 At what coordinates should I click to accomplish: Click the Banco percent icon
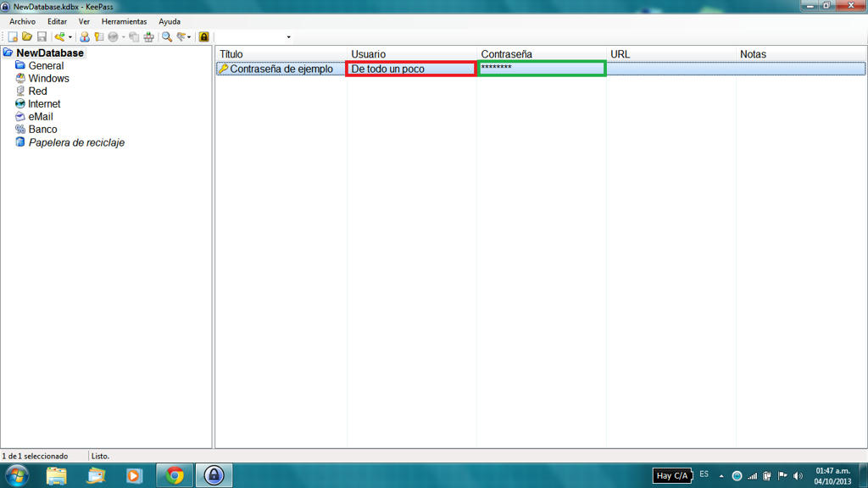(20, 129)
